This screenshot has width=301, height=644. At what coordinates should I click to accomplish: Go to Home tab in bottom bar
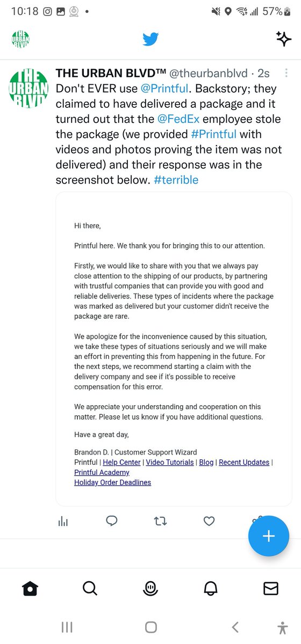coord(30,589)
